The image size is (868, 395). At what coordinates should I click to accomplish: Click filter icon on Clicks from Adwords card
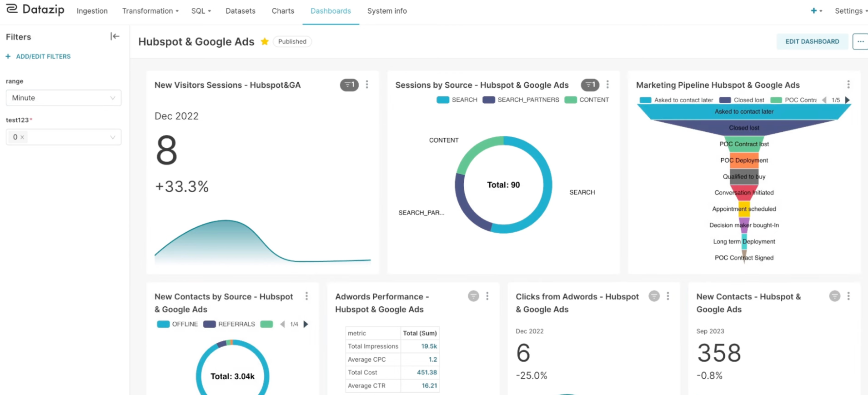point(654,296)
